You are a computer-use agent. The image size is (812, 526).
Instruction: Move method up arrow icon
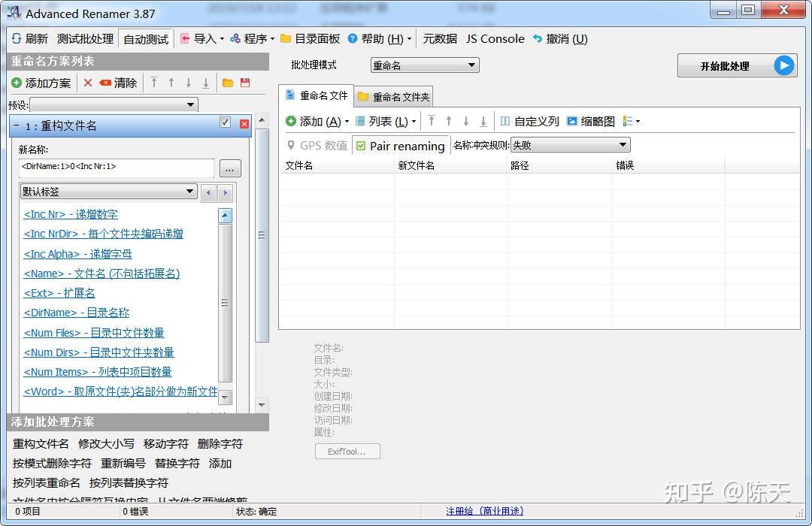tap(171, 83)
